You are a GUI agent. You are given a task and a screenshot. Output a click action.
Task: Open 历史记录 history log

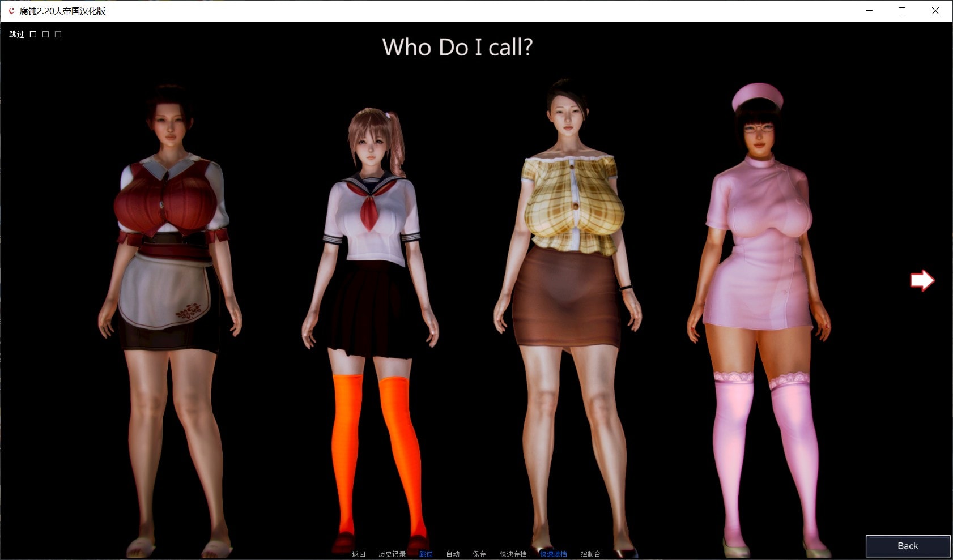pos(392,554)
